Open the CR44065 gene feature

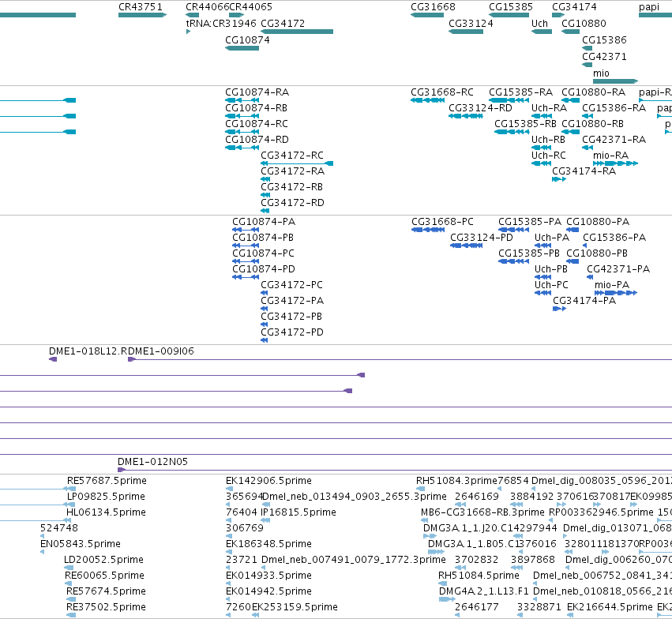tap(237, 15)
